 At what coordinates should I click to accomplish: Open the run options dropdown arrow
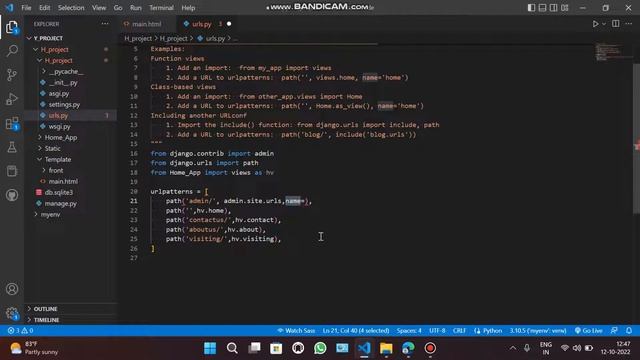coord(604,24)
